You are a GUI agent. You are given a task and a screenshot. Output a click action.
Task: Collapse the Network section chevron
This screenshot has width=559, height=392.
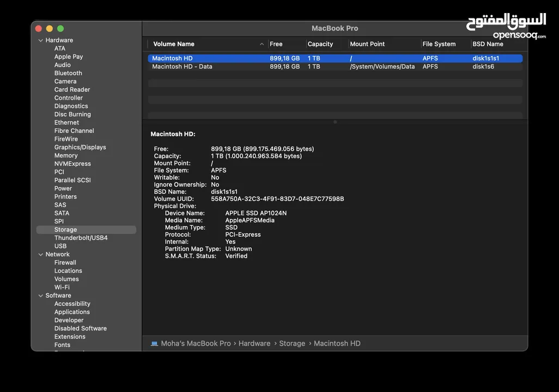click(x=41, y=254)
